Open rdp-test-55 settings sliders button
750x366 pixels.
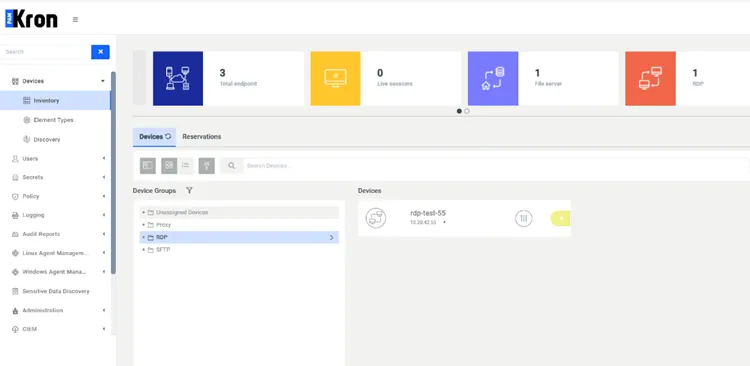point(524,219)
